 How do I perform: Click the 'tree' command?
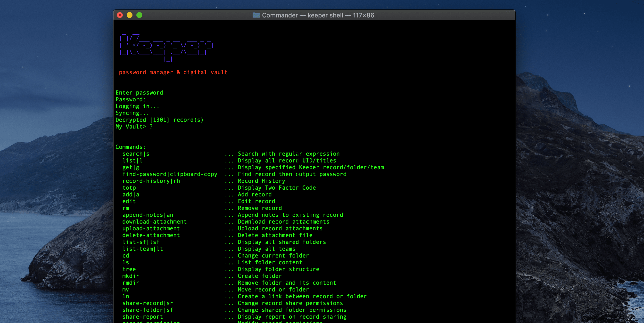129,269
